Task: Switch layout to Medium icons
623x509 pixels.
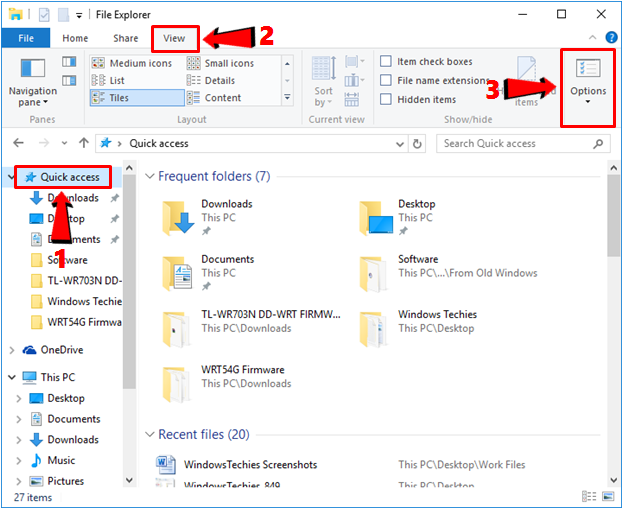Action: tap(132, 63)
